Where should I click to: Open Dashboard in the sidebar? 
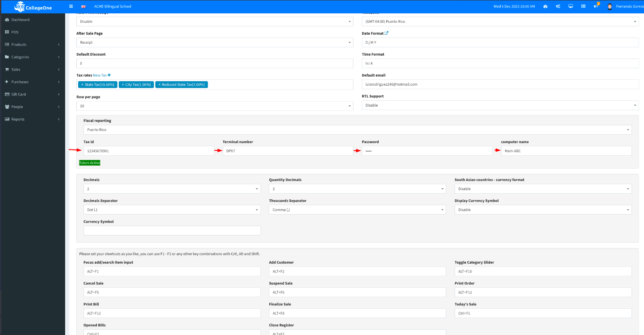33,20
